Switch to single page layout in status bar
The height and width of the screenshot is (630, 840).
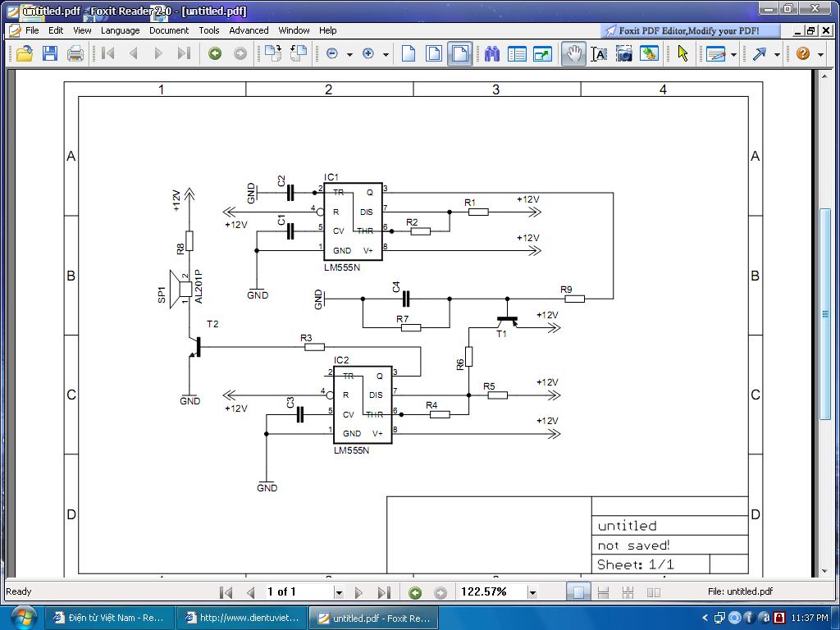click(x=578, y=592)
